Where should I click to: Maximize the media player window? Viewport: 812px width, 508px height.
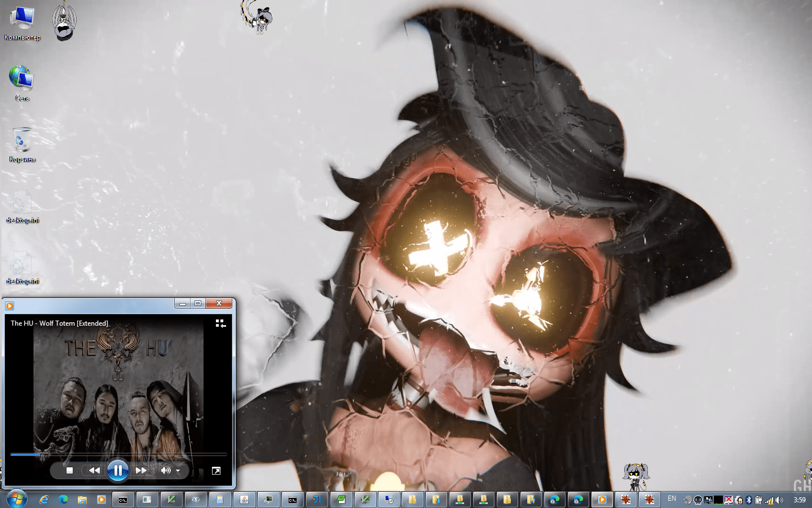tap(198, 304)
